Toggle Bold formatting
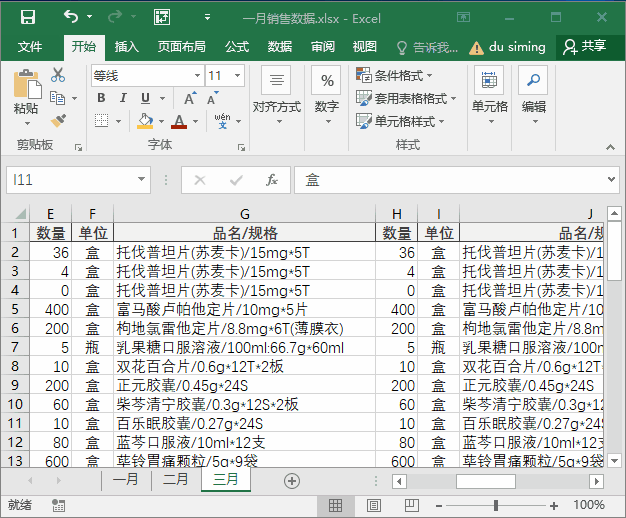 point(101,98)
